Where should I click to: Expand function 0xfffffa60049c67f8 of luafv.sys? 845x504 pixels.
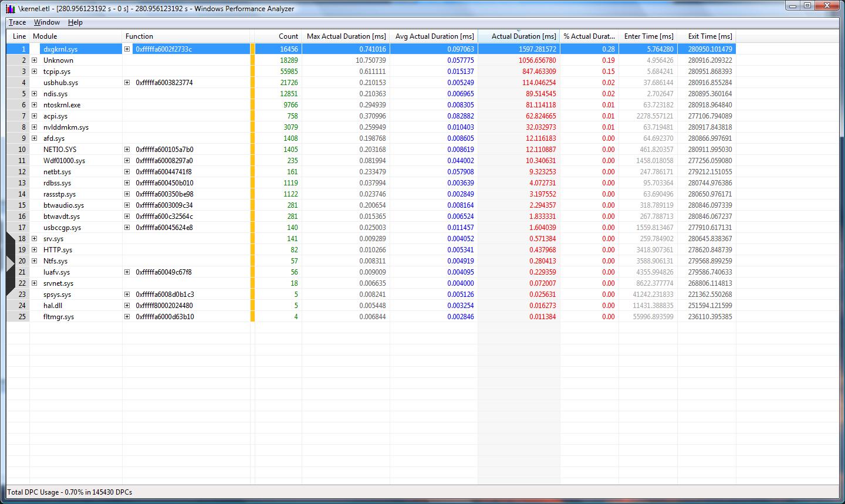(127, 272)
